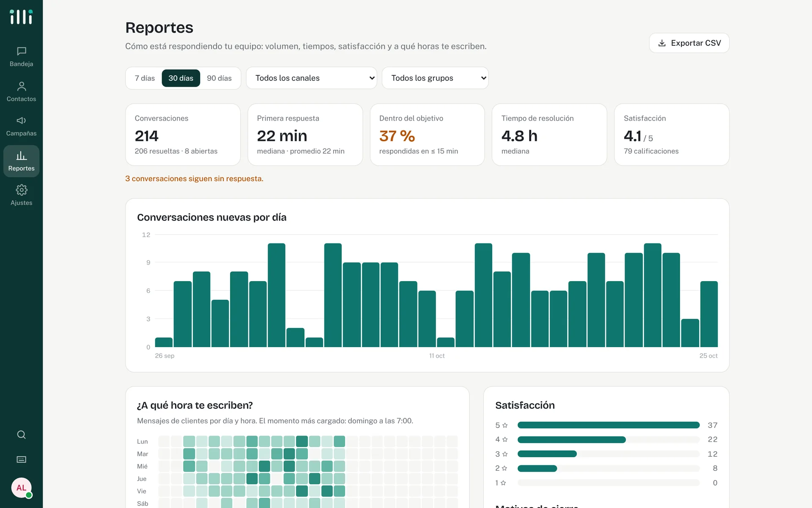Screen dimensions: 812x508
Task: Click the 1-star rating icon
Action: click(x=503, y=483)
